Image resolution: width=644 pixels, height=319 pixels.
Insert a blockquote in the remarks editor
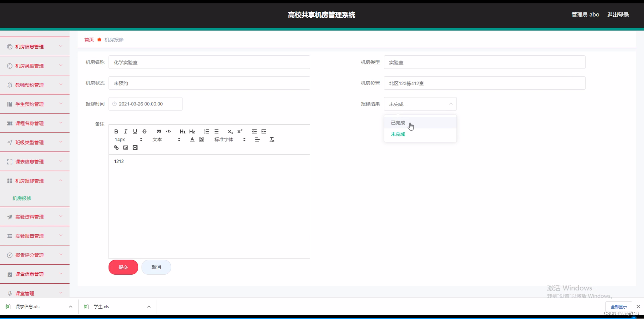[159, 132]
